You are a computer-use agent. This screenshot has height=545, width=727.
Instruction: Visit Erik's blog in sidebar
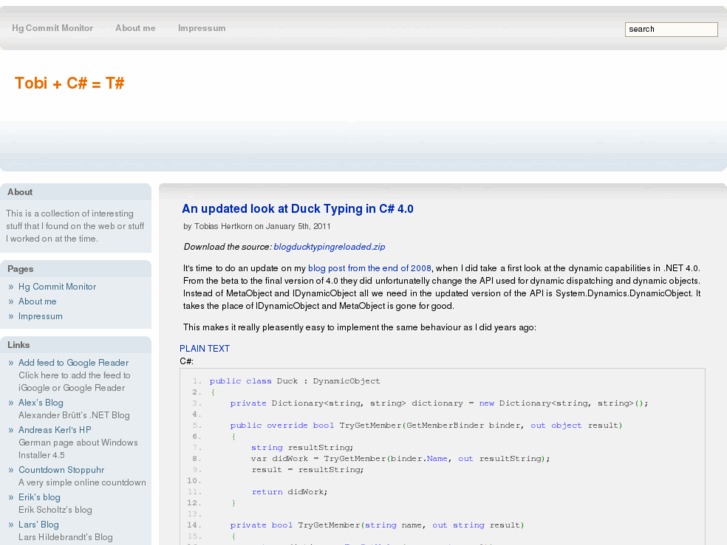(x=39, y=497)
